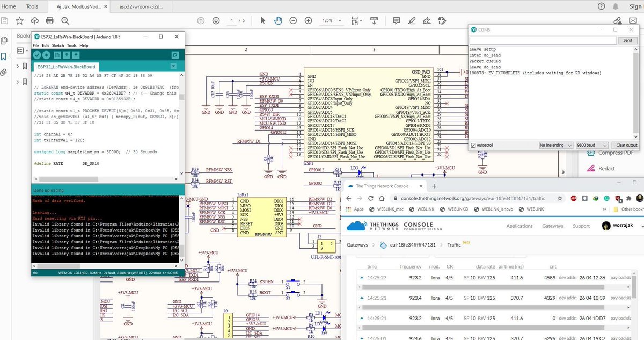Select the PDF hand pan tool
Viewport: 644px width, 340px height.
(278, 20)
